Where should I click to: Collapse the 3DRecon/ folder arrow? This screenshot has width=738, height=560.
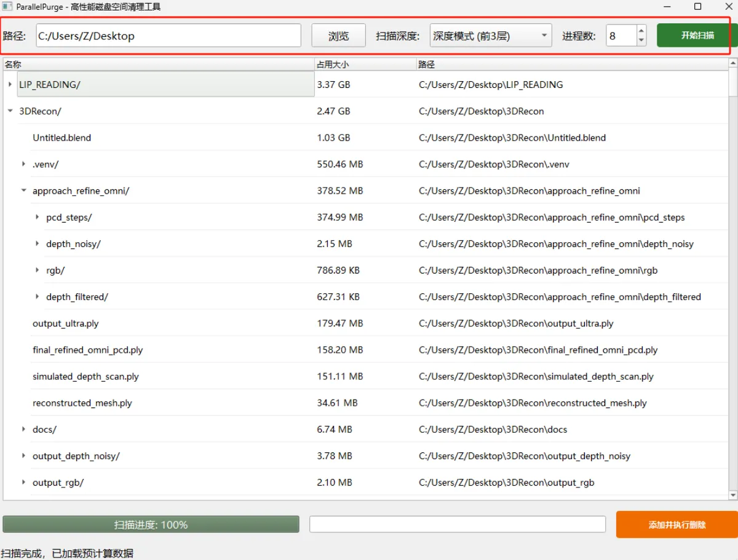point(10,111)
